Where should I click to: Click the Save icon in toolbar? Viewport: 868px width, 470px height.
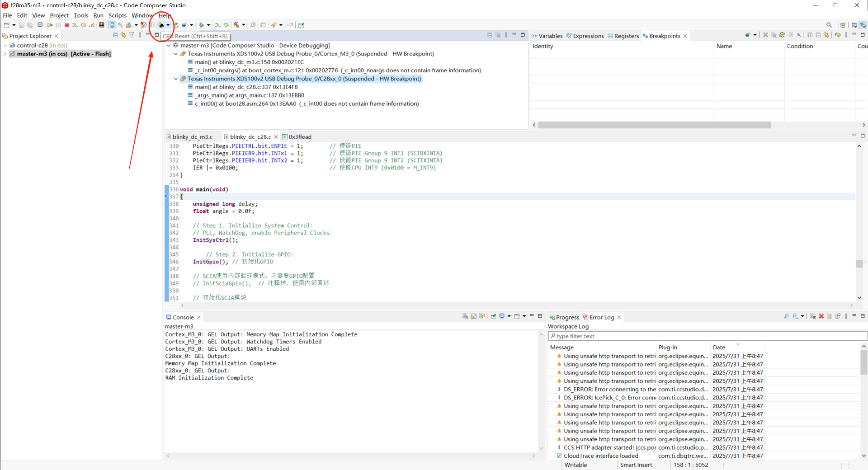(x=21, y=25)
